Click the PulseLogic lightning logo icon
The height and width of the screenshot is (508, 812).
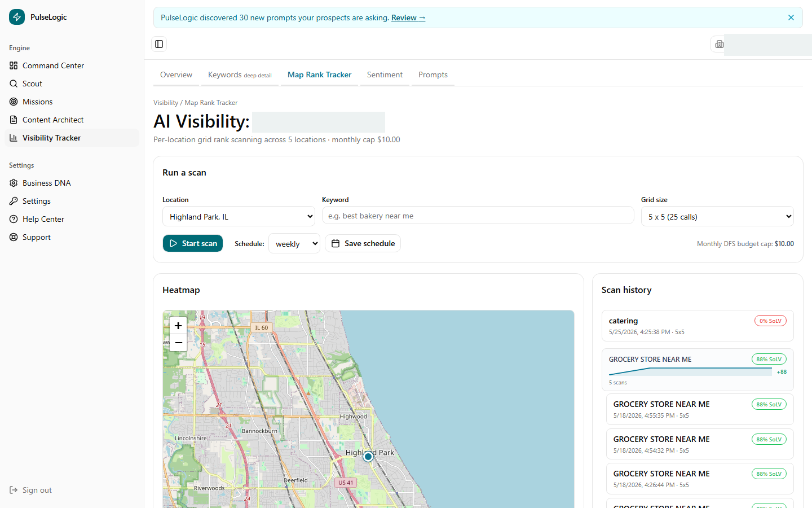17,17
